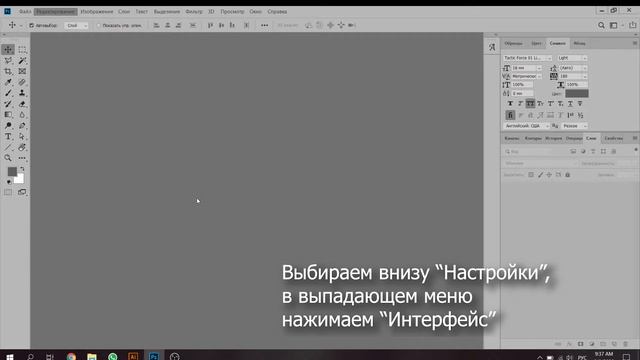Viewport: 640px width, 360px height.
Task: Select the Healing Brush tool
Action: click(22, 82)
